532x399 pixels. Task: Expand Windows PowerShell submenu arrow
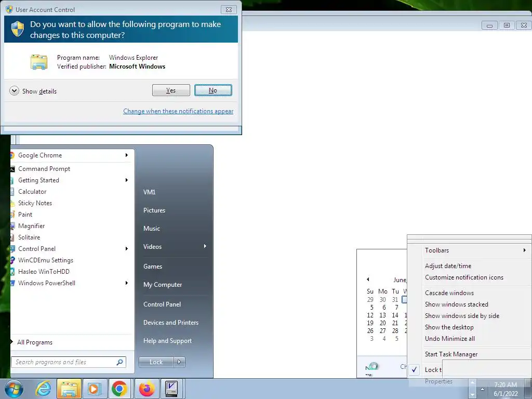pyautogui.click(x=127, y=283)
